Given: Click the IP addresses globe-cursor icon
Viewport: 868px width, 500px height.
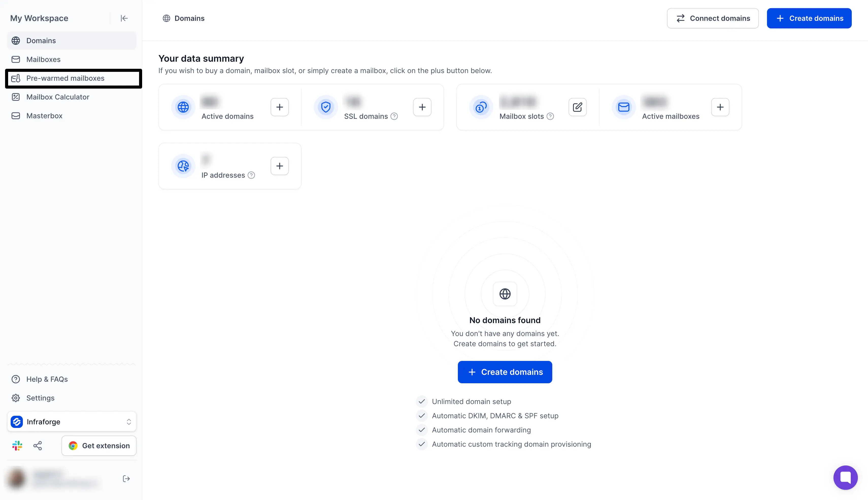Looking at the screenshot, I should [183, 166].
